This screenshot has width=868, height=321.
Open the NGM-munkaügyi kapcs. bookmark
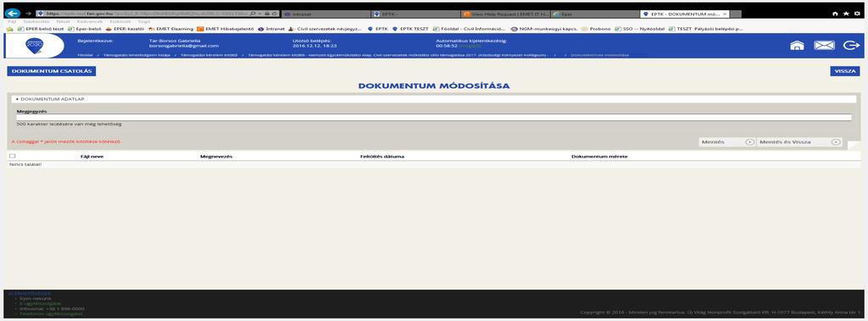543,29
